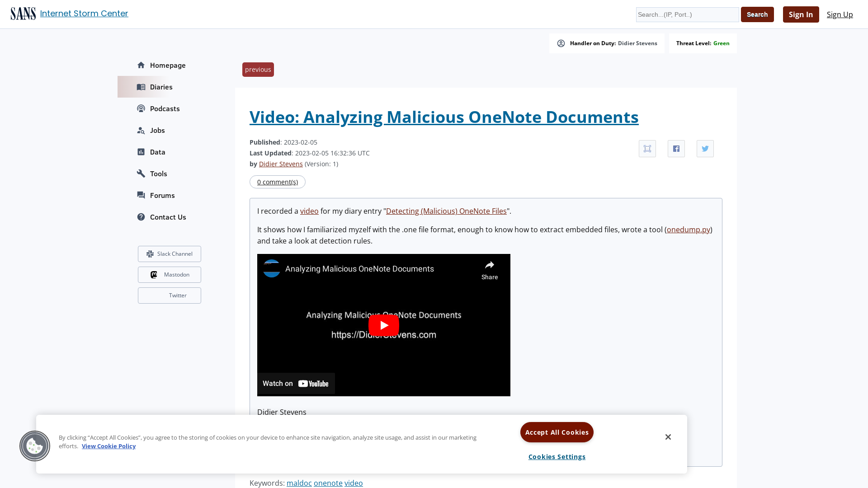Click the Mastodon logo icon
Viewport: 868px width, 488px height.
click(x=154, y=275)
